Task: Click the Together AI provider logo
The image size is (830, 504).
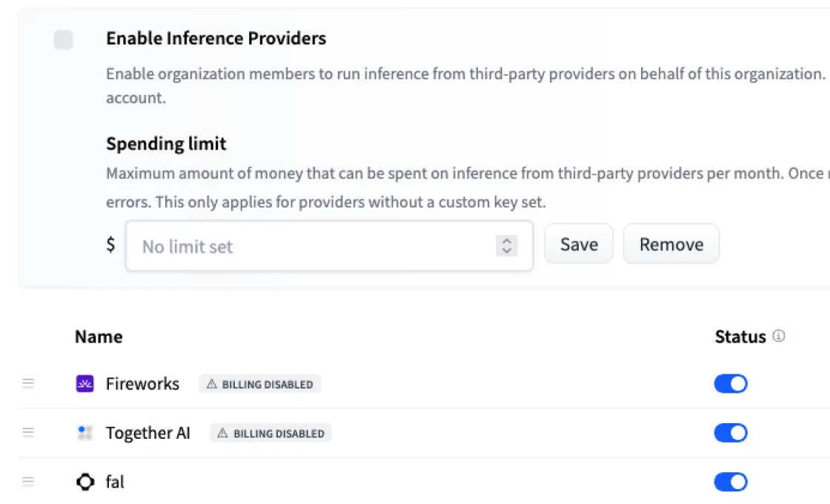Action: point(84,432)
